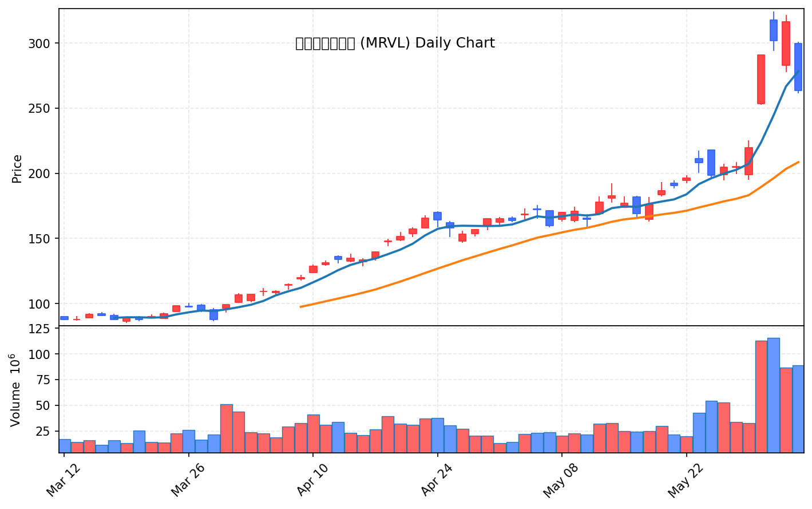Click the tallest blue volume bar

773,395
